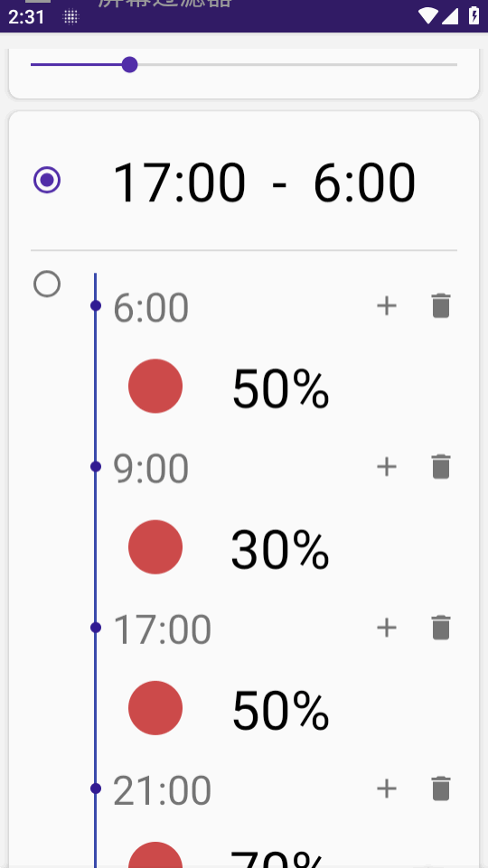Tap the 9:00 timeline time label

click(x=151, y=468)
